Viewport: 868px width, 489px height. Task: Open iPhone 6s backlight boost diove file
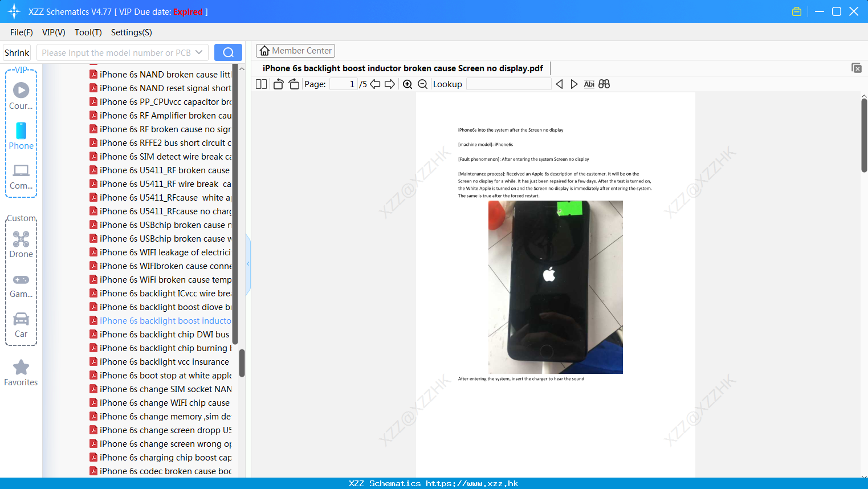[161, 307]
